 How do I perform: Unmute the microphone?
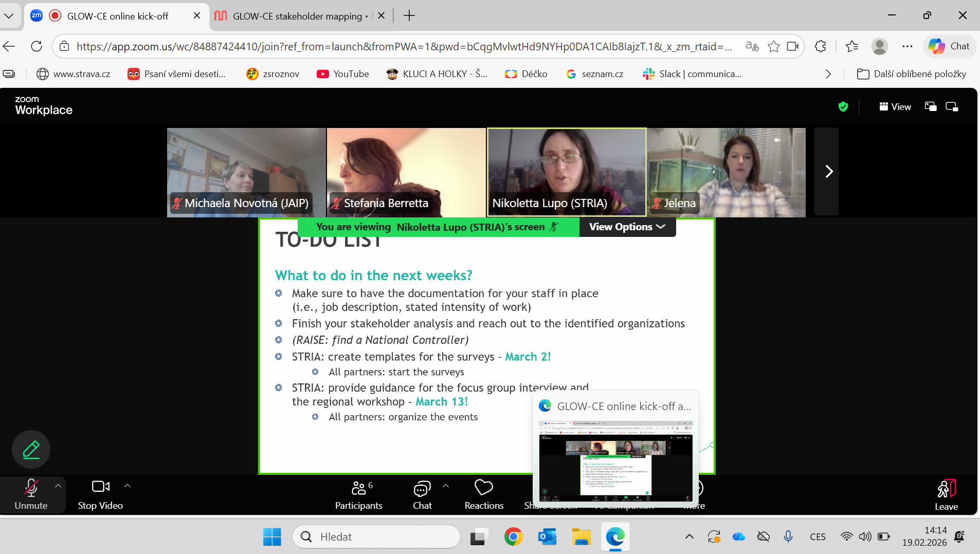tap(31, 494)
